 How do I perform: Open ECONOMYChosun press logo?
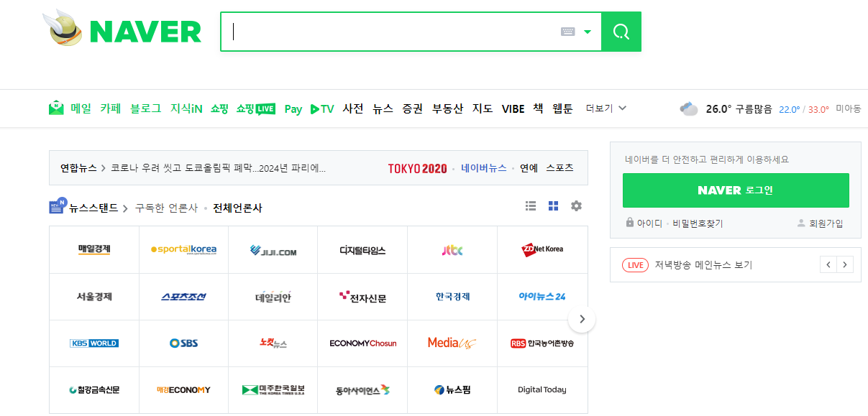coord(362,343)
